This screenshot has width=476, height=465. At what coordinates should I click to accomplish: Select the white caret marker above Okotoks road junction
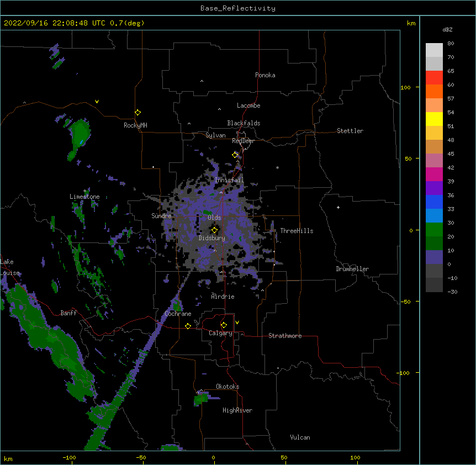click(201, 390)
